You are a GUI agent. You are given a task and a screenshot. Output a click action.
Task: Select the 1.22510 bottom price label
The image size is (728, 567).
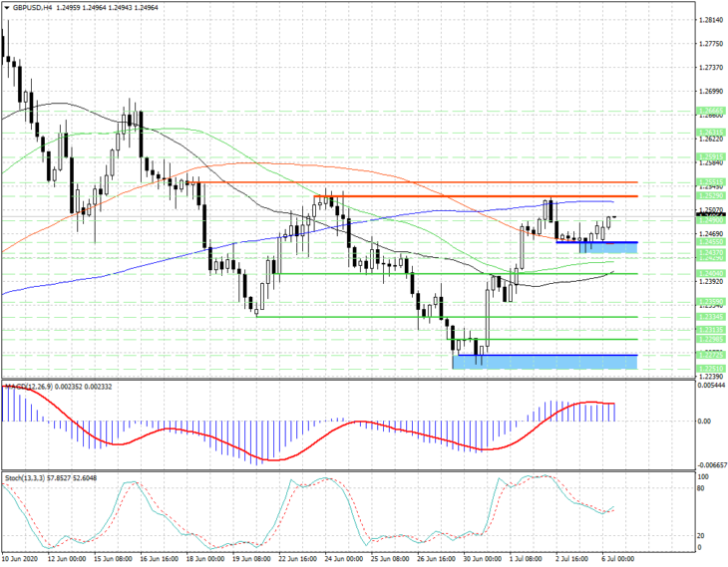click(x=711, y=369)
